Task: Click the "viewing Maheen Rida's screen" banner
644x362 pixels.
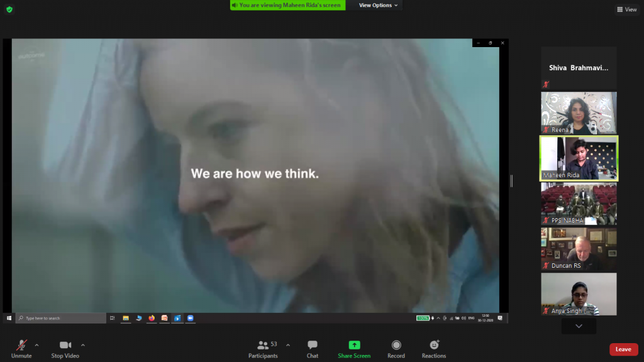Action: [x=287, y=5]
